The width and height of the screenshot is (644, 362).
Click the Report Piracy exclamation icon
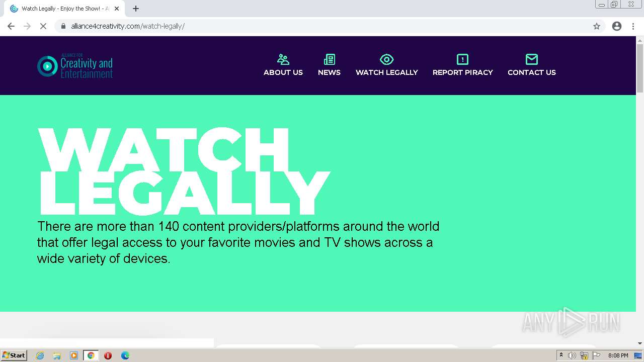pos(462,59)
